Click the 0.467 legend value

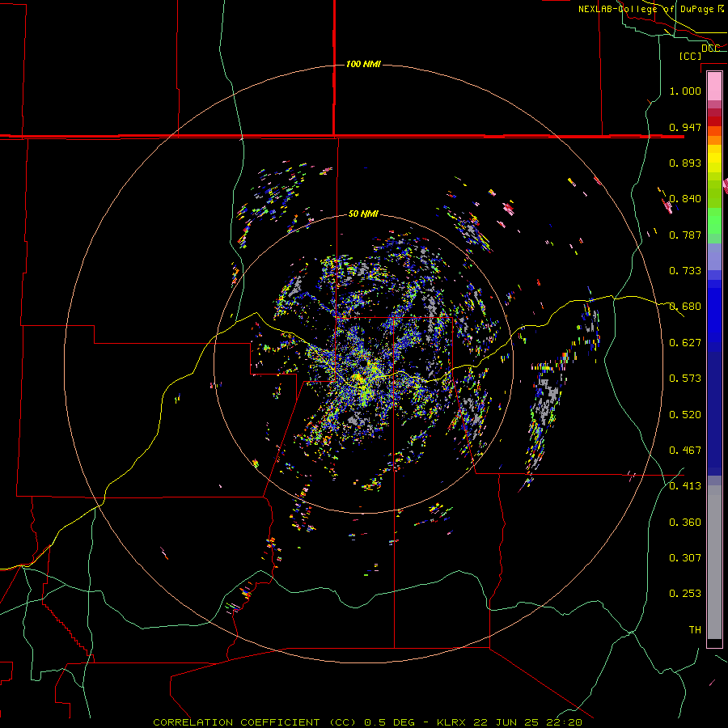point(685,451)
